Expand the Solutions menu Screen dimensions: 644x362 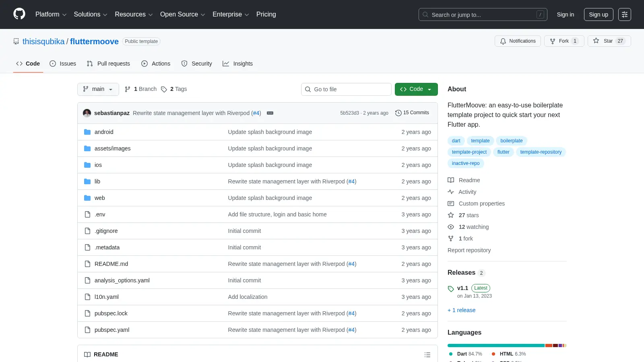click(91, 14)
